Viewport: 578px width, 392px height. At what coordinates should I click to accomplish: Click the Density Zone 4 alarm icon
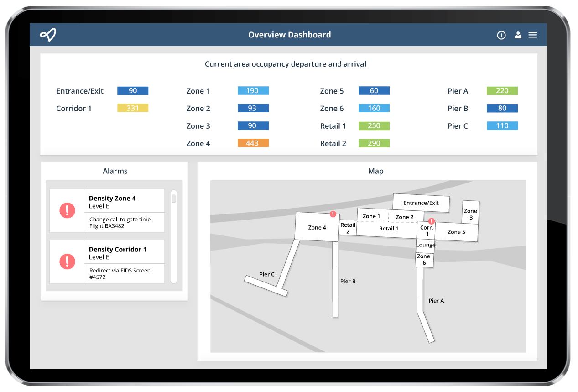(67, 210)
